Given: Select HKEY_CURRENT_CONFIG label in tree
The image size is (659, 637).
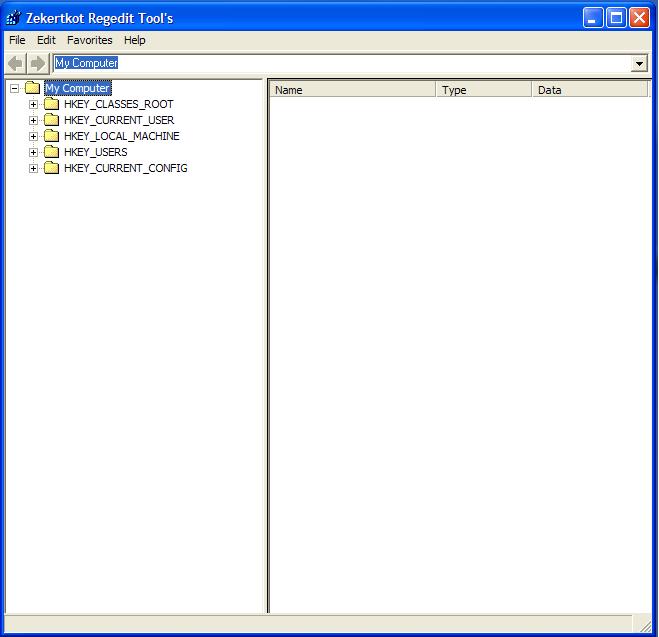Looking at the screenshot, I should pos(126,168).
